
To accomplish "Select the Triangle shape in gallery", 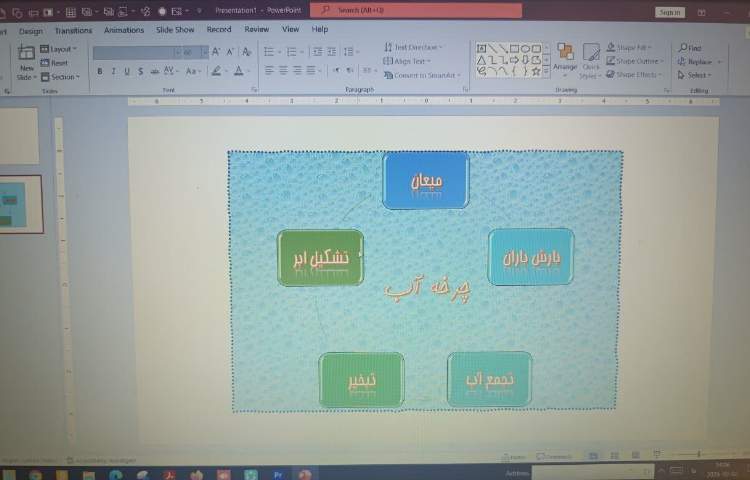I will click(481, 60).
